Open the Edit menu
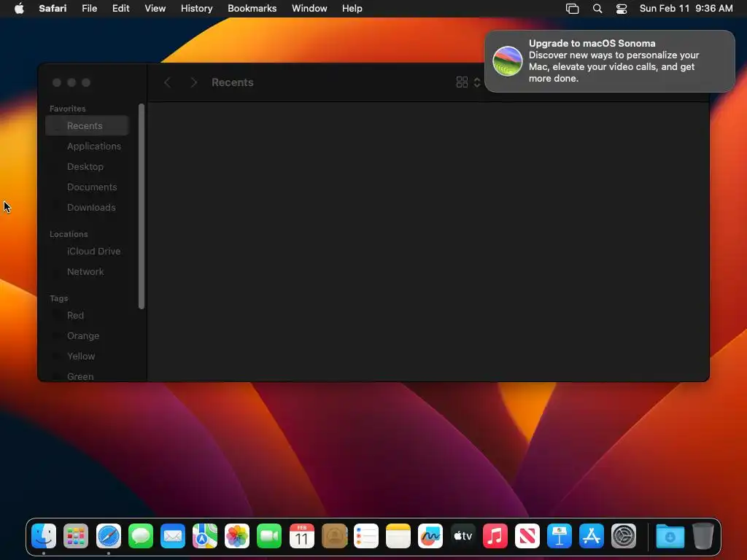Image resolution: width=747 pixels, height=560 pixels. tap(120, 9)
